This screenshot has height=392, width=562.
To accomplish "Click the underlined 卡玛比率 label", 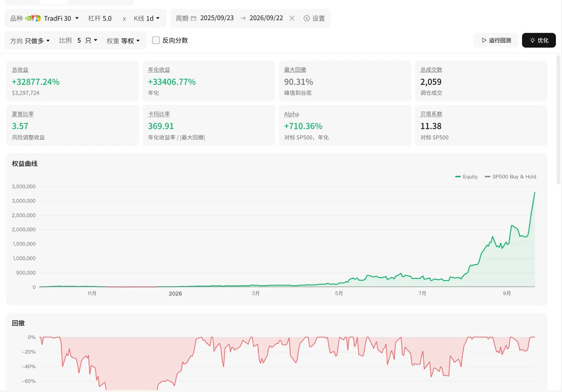I will pyautogui.click(x=159, y=114).
